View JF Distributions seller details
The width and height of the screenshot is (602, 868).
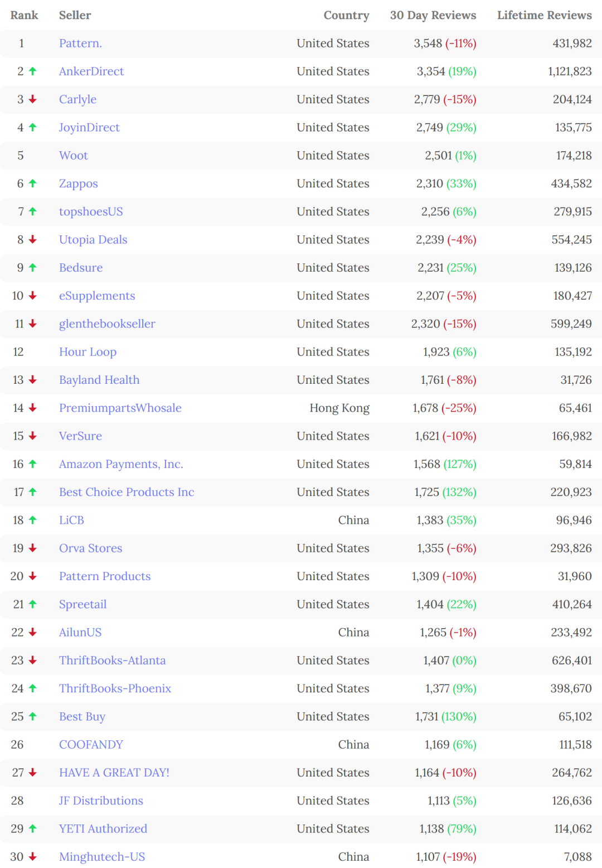[101, 801]
